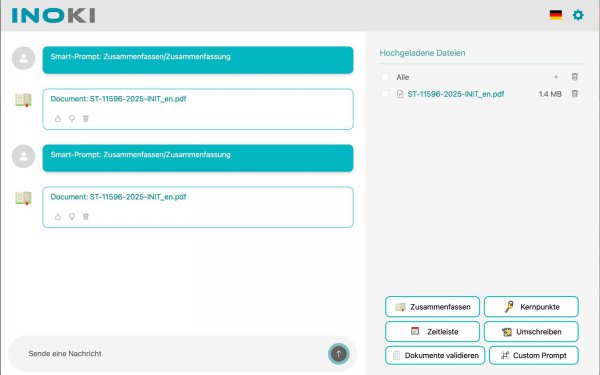Tick the Alle checkbox to select all files

point(385,77)
